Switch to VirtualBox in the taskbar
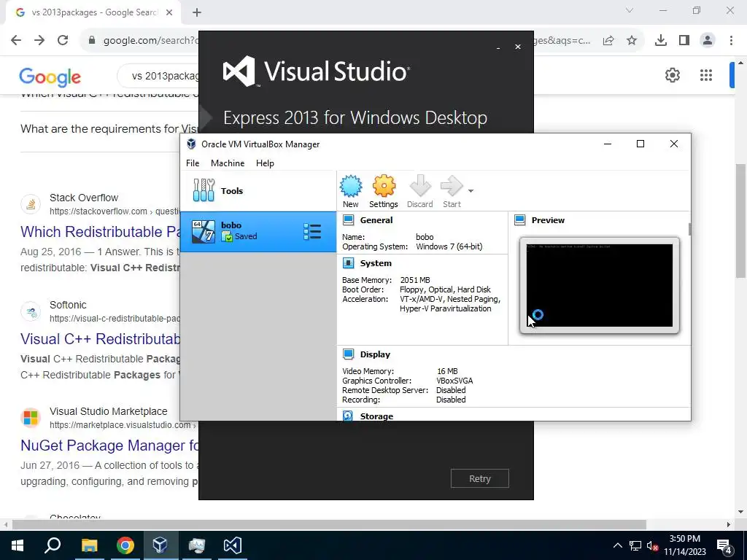The image size is (747, 560). pyautogui.click(x=160, y=545)
